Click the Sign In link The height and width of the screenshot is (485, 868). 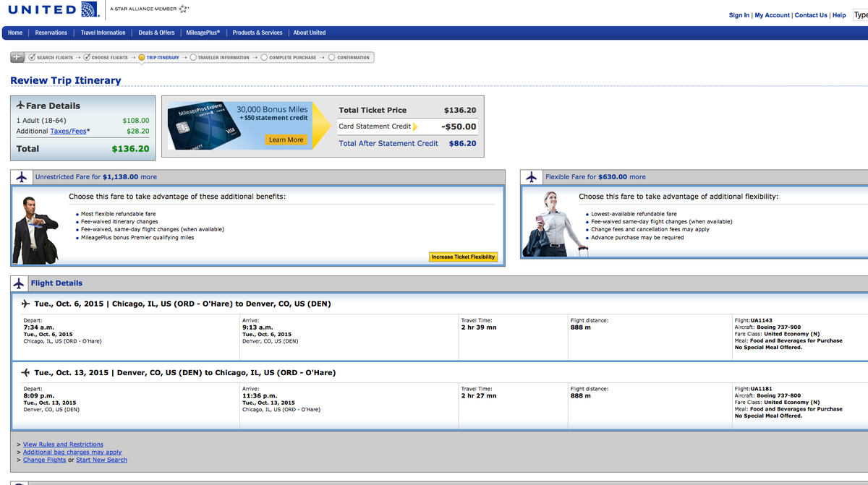pyautogui.click(x=739, y=15)
